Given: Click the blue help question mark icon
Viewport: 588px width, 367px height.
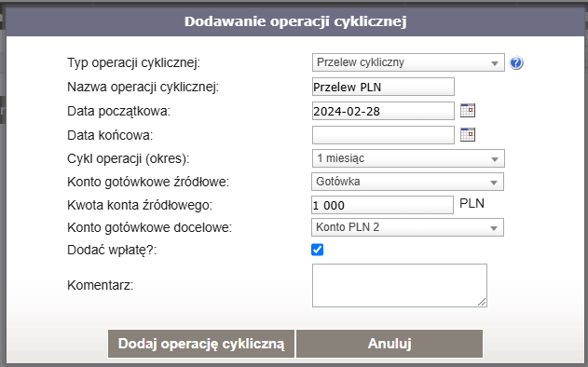Looking at the screenshot, I should (516, 62).
